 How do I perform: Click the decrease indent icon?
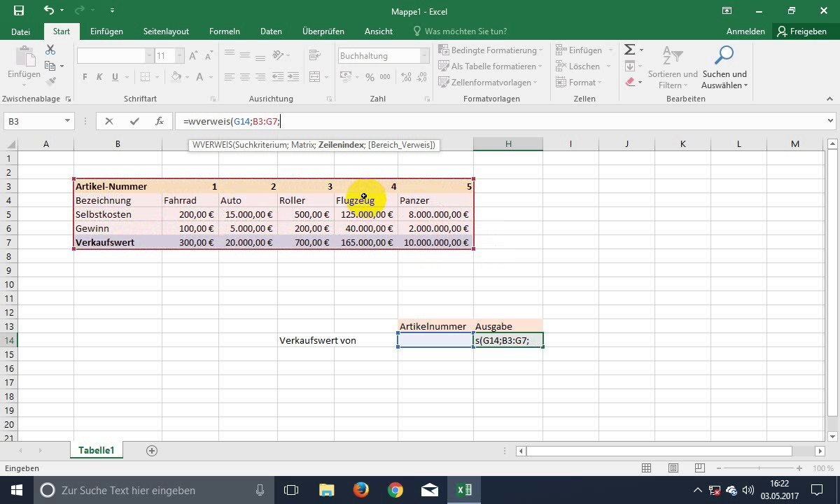[278, 77]
